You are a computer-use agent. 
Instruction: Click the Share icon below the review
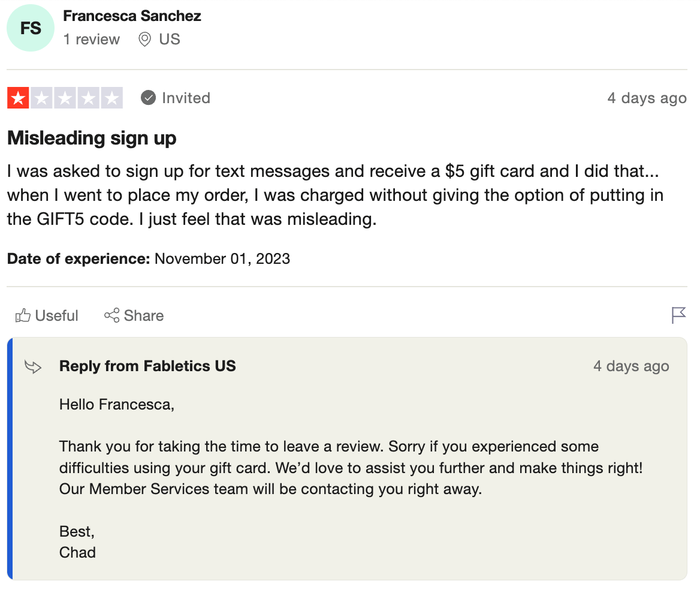[111, 315]
